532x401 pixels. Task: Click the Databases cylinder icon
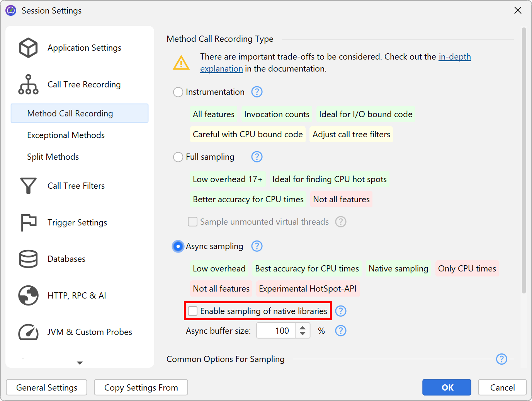click(28, 259)
